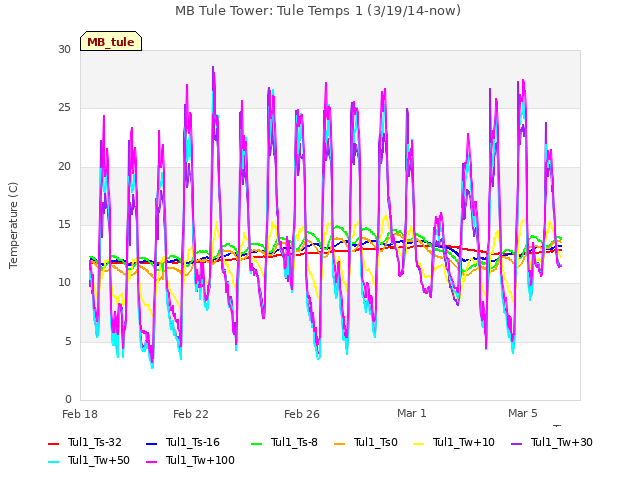Toggle the Tul1_Tw+50 legend entry
Image resolution: width=640 pixels, height=480 pixels.
[x=89, y=460]
